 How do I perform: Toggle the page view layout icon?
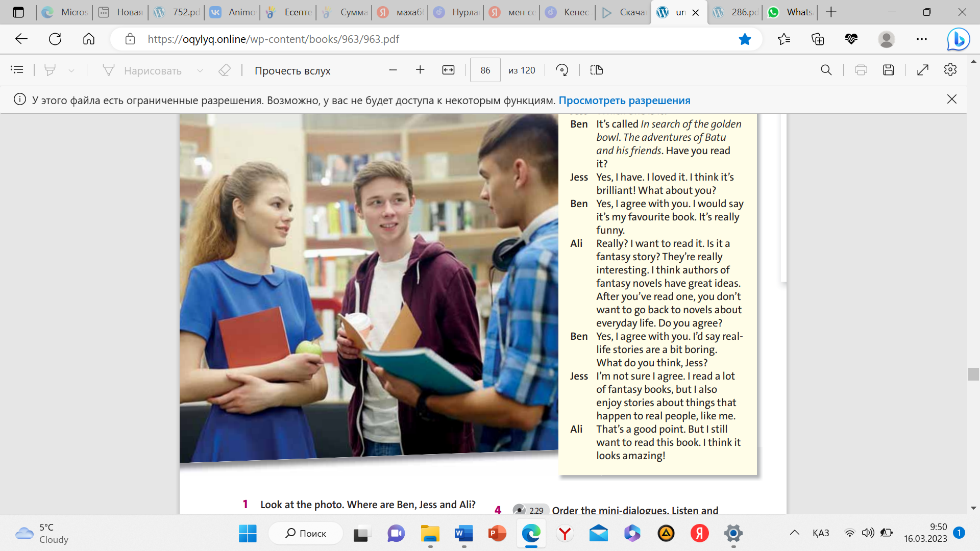point(597,70)
